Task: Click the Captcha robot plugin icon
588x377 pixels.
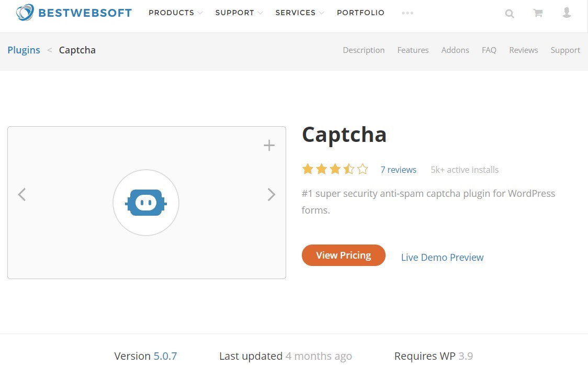Action: coord(146,203)
